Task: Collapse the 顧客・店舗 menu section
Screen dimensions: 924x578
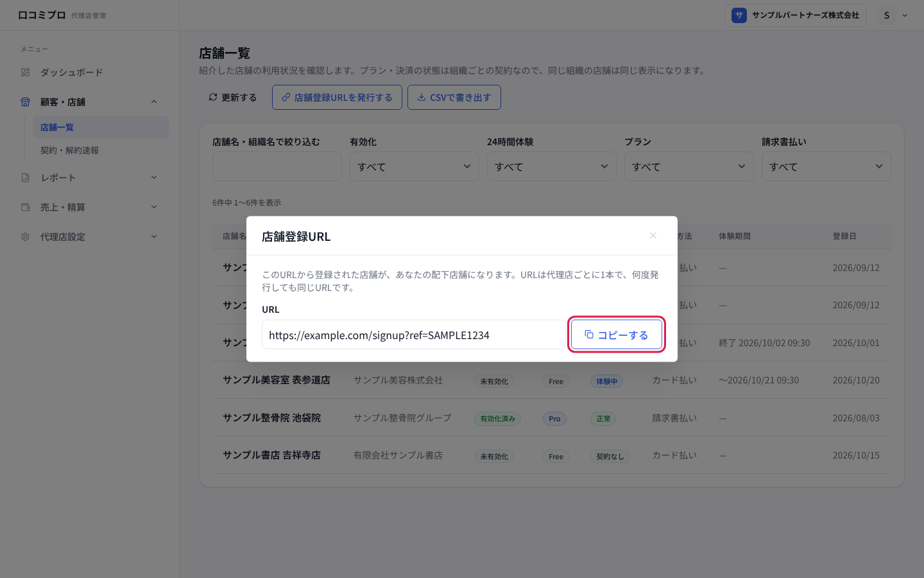Action: click(x=154, y=102)
